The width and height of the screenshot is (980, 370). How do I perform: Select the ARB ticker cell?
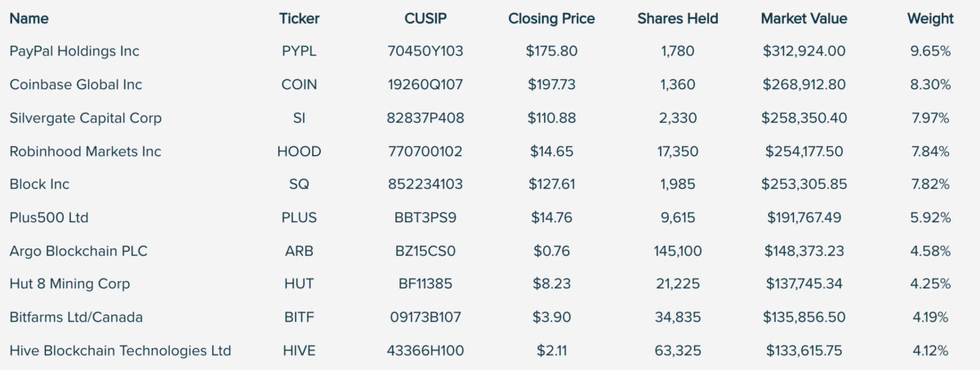pos(299,251)
